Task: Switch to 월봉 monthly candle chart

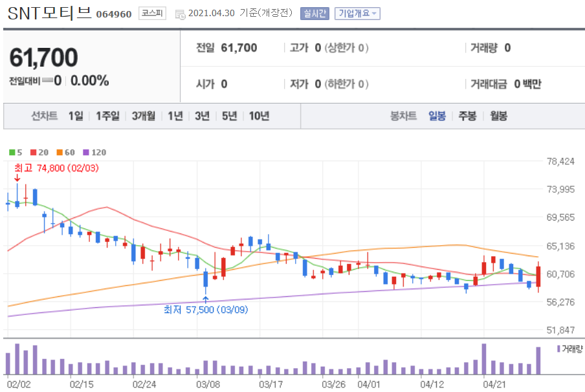Action: tap(498, 116)
